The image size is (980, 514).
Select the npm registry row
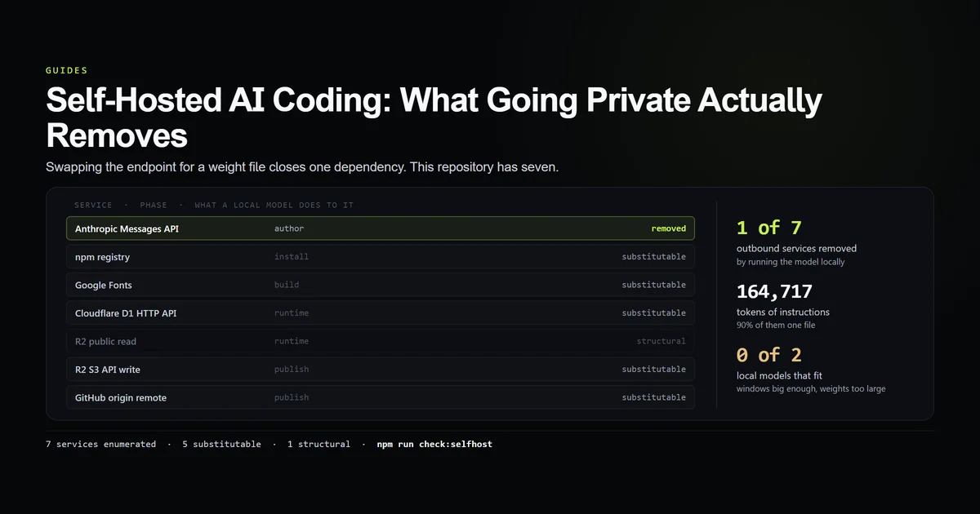point(381,257)
